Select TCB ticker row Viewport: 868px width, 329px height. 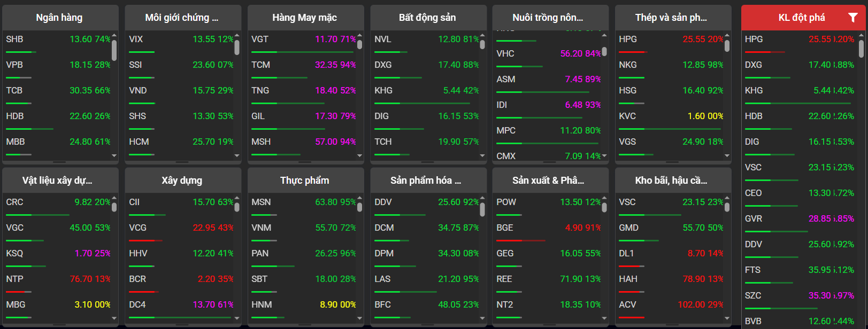click(x=57, y=94)
